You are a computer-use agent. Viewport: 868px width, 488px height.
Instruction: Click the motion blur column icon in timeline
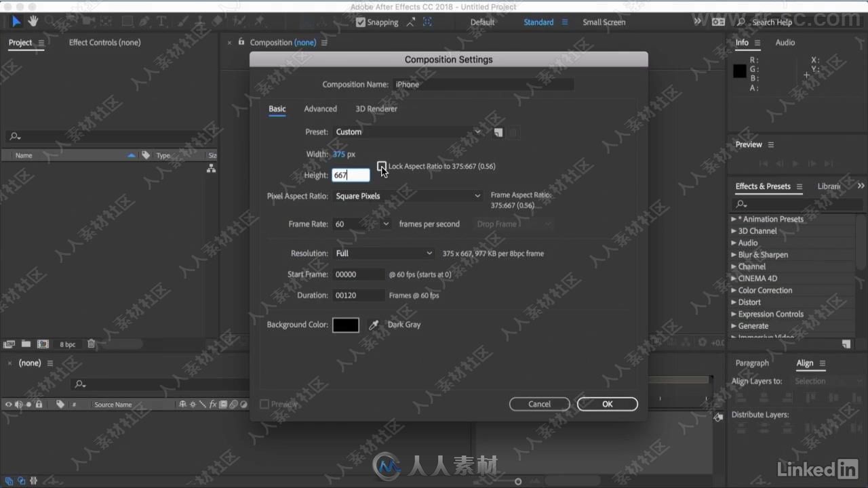click(233, 405)
